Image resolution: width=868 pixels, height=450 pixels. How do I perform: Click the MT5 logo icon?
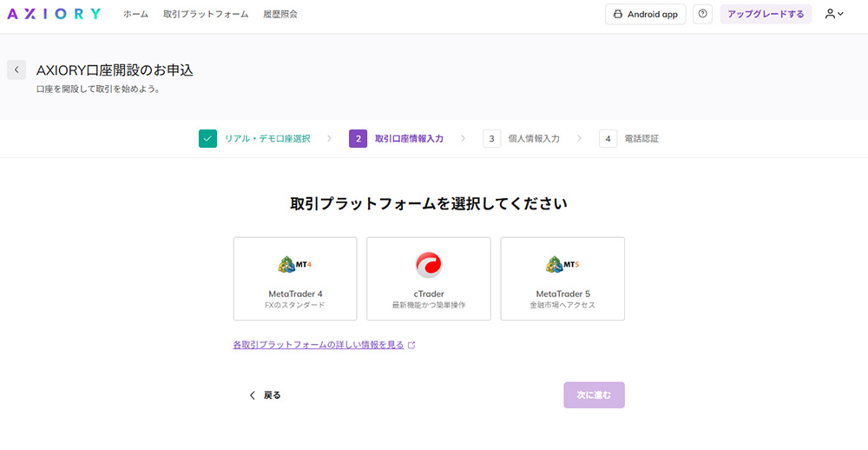562,265
